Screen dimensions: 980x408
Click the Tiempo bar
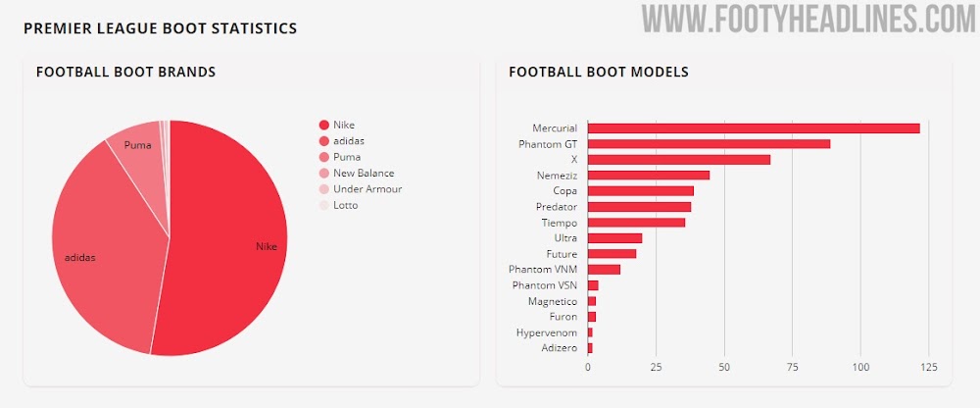coord(636,223)
